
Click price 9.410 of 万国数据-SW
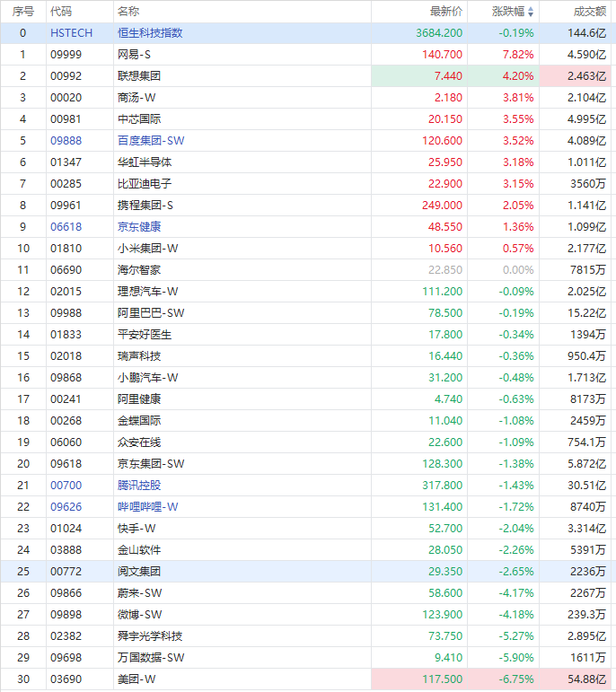coord(448,658)
